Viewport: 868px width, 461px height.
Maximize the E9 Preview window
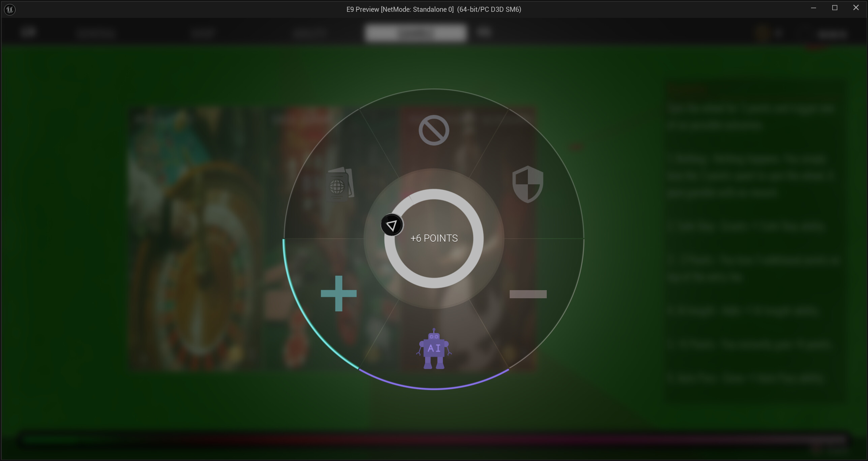835,7
